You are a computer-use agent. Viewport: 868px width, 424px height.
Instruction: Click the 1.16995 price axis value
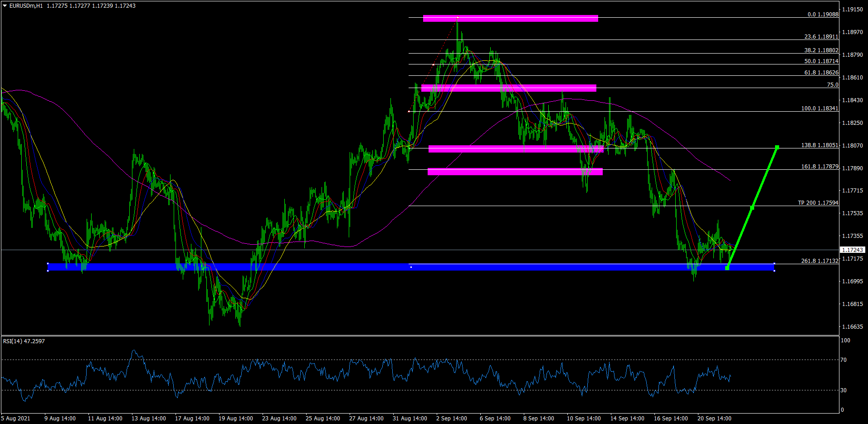(x=852, y=281)
